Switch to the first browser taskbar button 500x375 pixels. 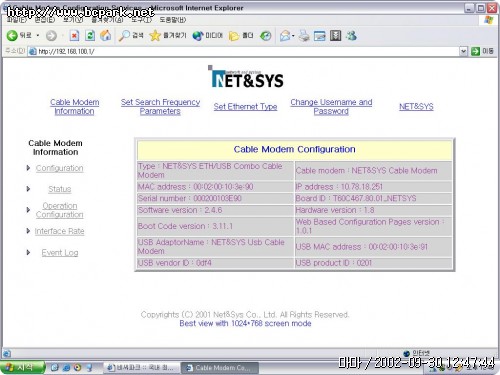[x=142, y=368]
